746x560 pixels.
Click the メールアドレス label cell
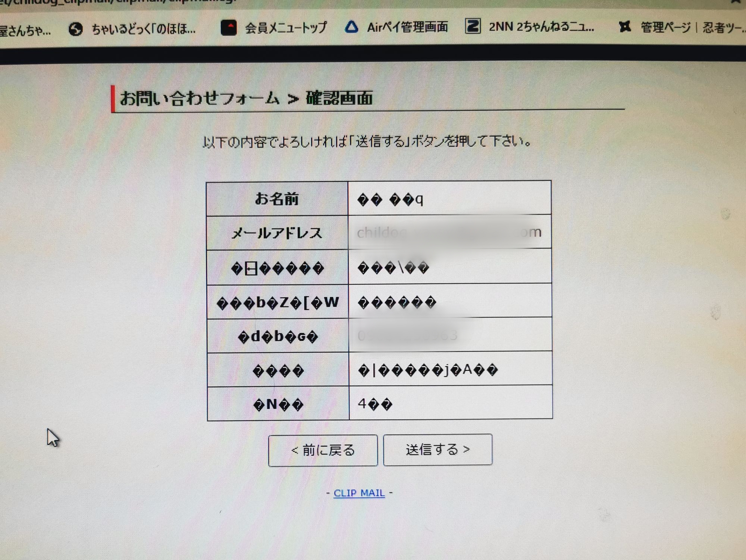click(277, 233)
